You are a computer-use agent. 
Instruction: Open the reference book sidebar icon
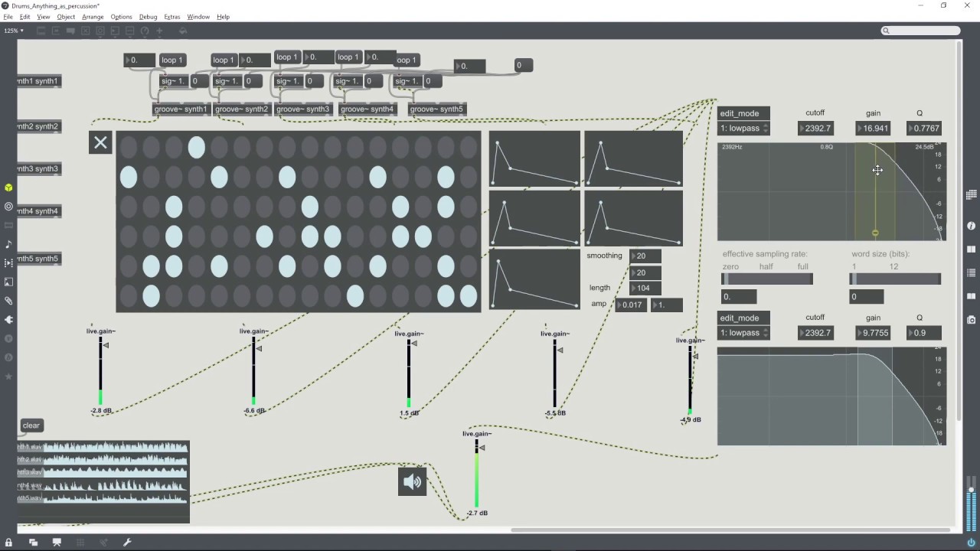coord(971,249)
